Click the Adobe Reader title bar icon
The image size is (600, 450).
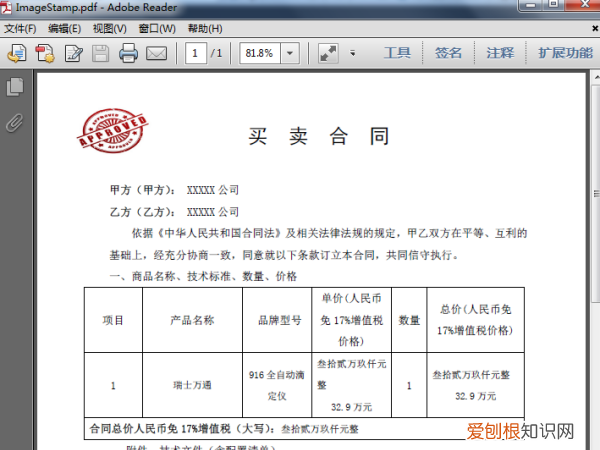tap(6, 7)
